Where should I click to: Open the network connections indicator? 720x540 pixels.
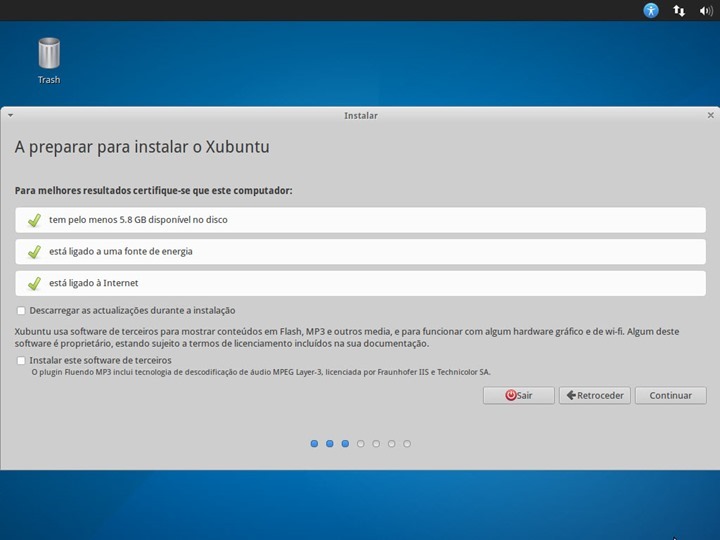point(679,11)
